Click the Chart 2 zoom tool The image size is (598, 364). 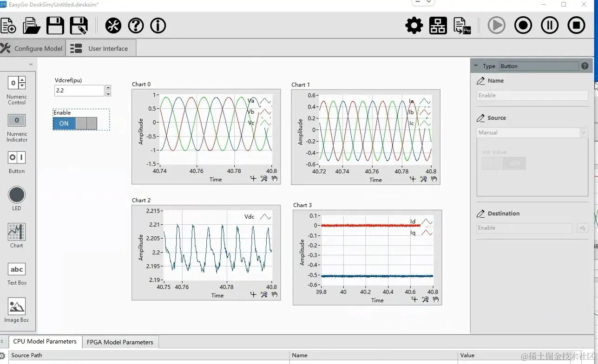(264, 294)
